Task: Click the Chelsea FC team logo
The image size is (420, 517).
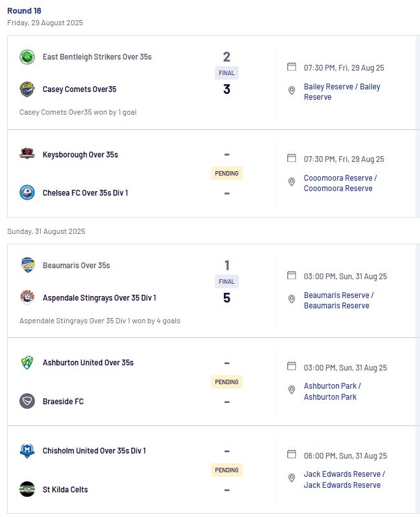Action: 27,192
